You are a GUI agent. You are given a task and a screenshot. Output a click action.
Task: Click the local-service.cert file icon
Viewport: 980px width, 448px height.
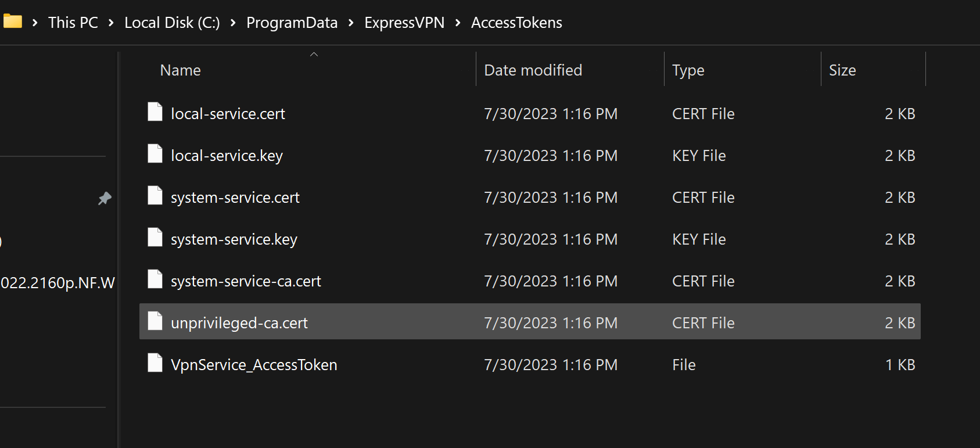[x=155, y=112]
